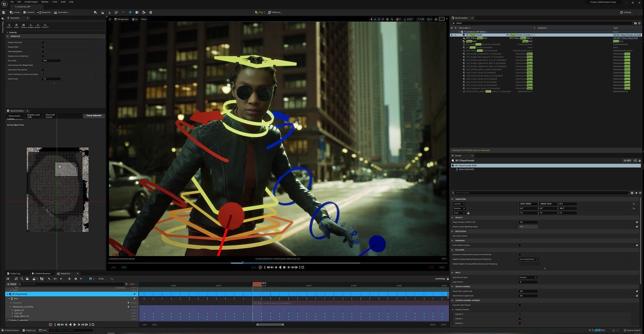This screenshot has width=644, height=334.
Task: Open Update Overlaps Method Use Config Default dropdown
Action: tap(528, 259)
